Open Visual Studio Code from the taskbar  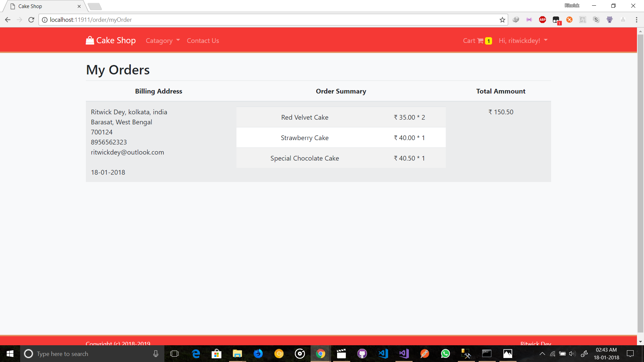tap(383, 354)
